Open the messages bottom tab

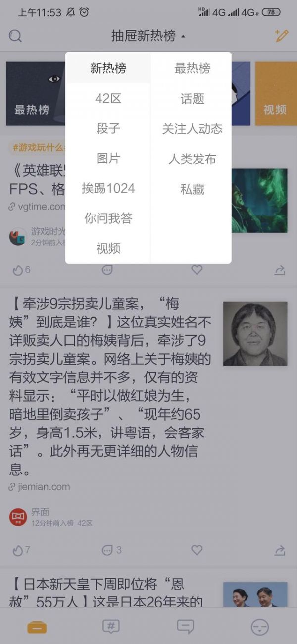[x=185, y=627]
